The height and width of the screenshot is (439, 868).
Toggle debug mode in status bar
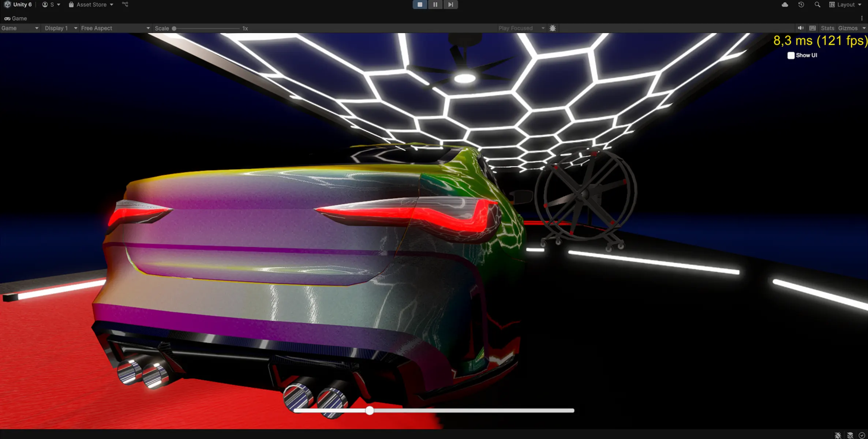coord(838,435)
